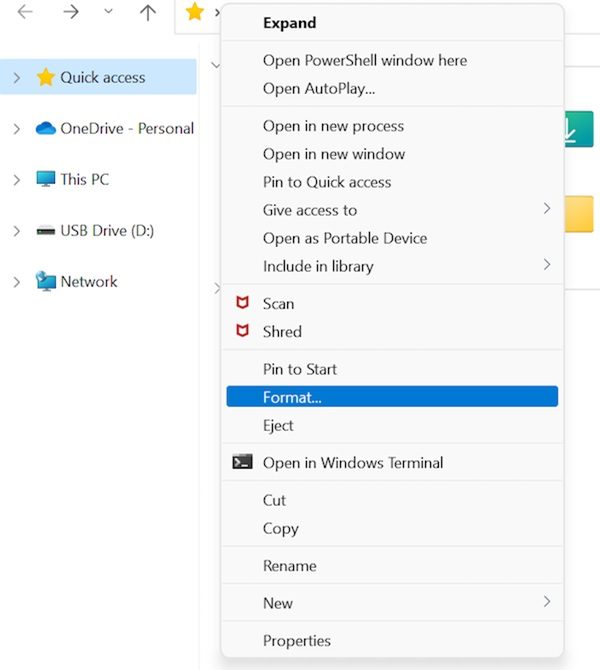Navigate forward with the right arrow
Screen dimensions: 600x670
pos(71,13)
